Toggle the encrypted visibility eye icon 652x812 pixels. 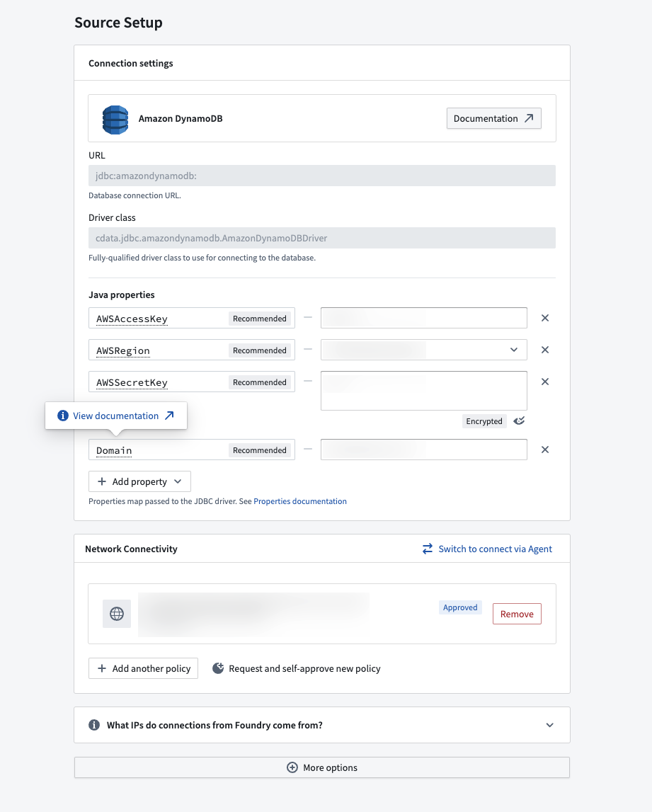coord(519,421)
